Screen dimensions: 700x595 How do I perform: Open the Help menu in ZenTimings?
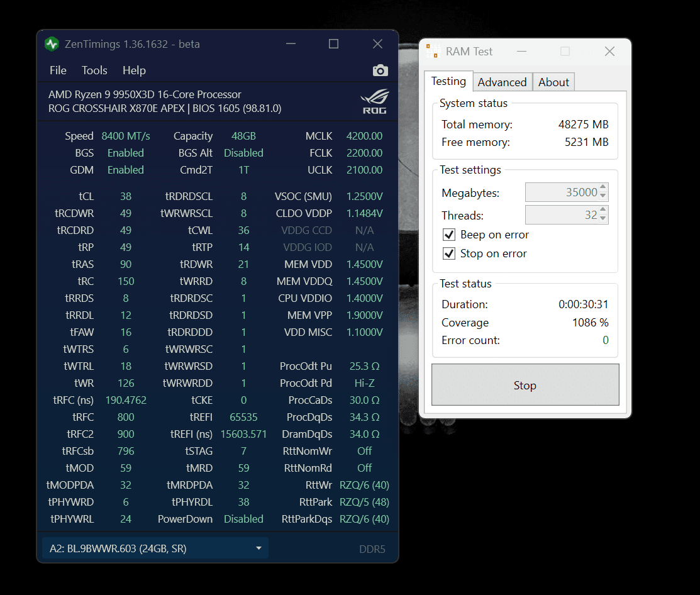(x=134, y=70)
